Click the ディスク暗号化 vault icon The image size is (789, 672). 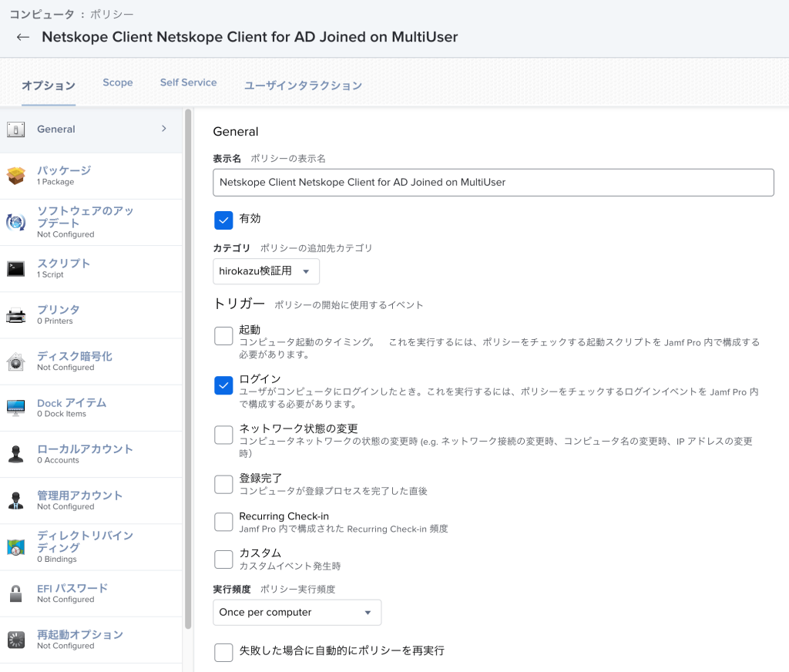pyautogui.click(x=15, y=361)
